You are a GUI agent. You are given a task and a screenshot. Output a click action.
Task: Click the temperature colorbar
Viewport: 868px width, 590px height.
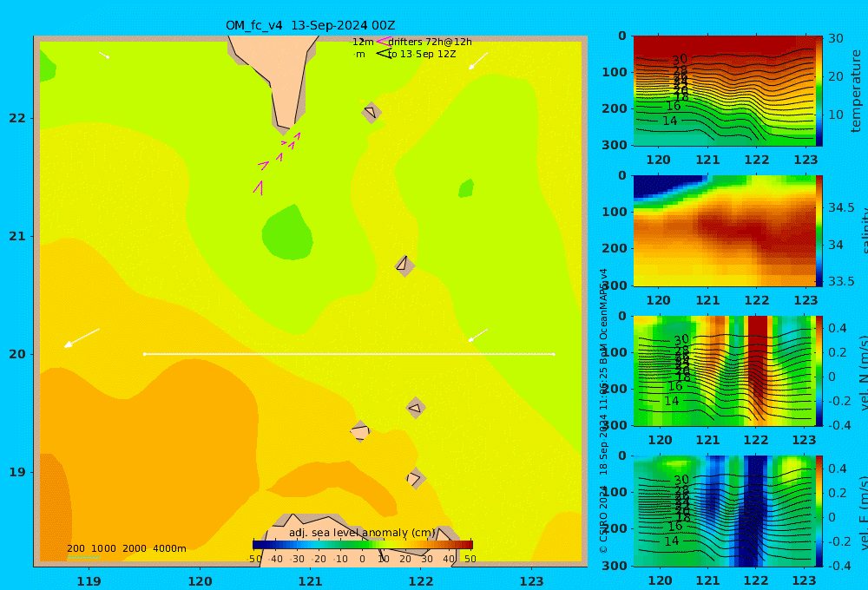pos(819,91)
